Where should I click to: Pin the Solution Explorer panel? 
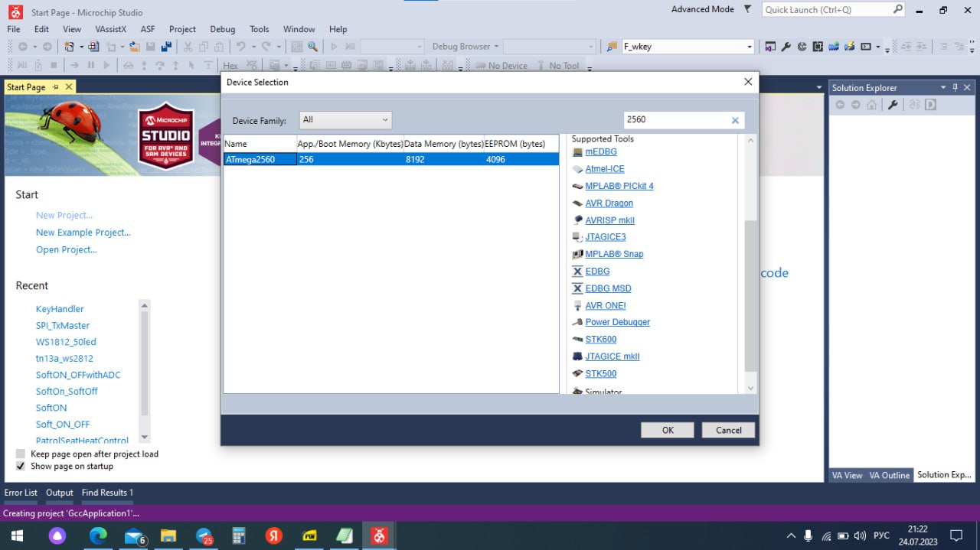coord(955,87)
